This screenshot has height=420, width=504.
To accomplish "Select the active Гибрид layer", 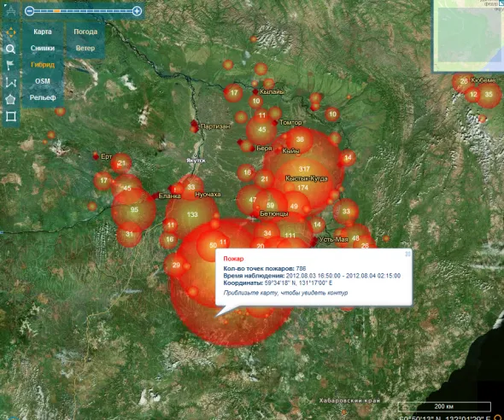I will point(43,65).
